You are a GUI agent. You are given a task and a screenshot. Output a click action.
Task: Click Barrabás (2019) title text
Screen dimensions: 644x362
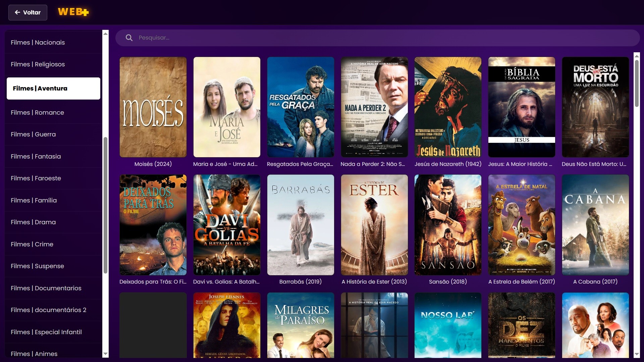(300, 282)
